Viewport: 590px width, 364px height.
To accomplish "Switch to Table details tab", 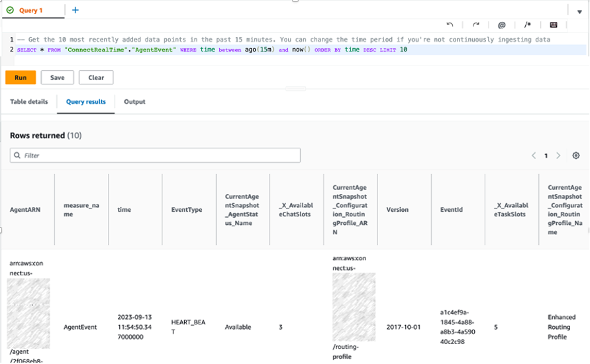I will click(x=29, y=101).
